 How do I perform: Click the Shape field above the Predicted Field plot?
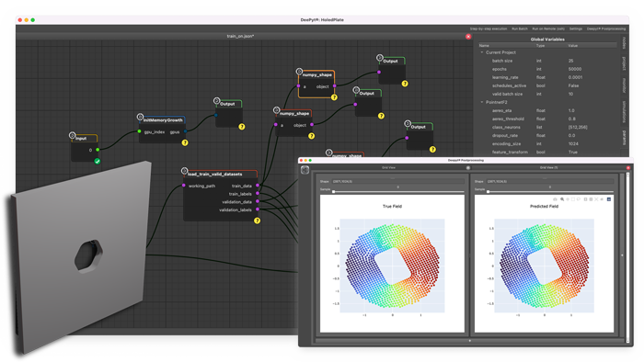pos(550,181)
